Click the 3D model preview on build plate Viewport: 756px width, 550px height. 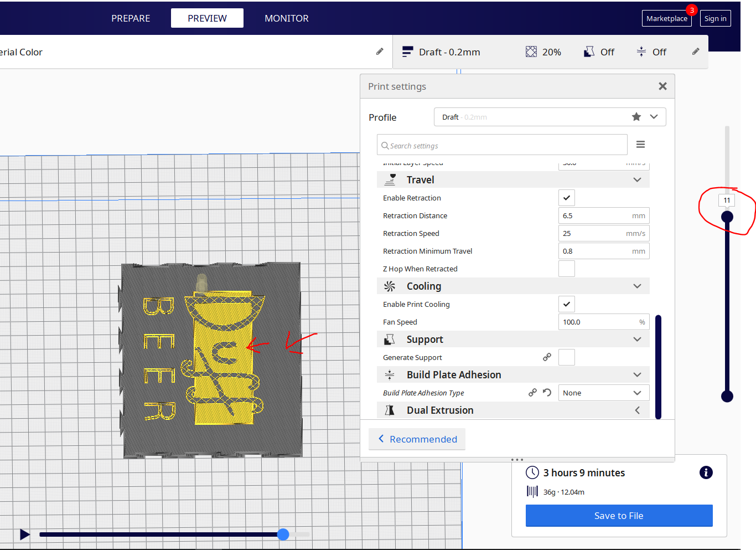click(x=211, y=360)
